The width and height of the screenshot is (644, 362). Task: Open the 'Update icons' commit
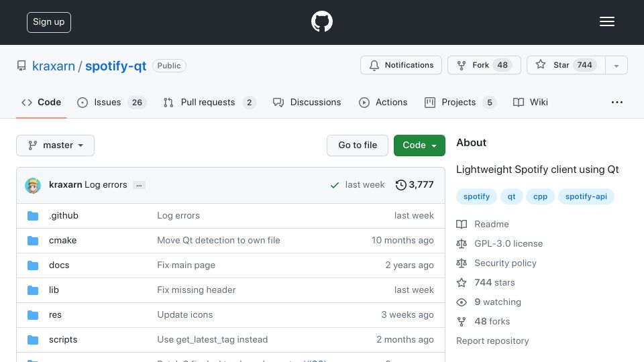[185, 315]
